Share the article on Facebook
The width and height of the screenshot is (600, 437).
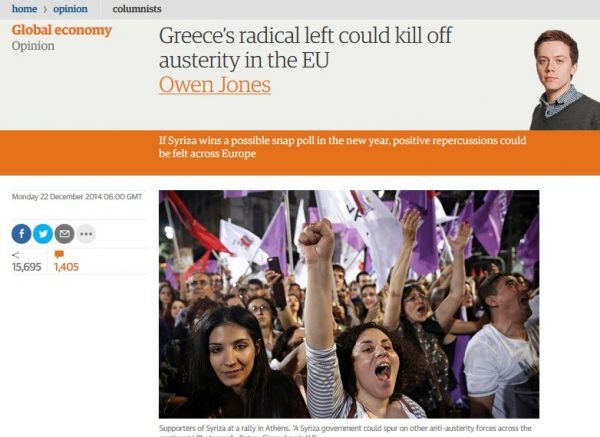pyautogui.click(x=21, y=233)
